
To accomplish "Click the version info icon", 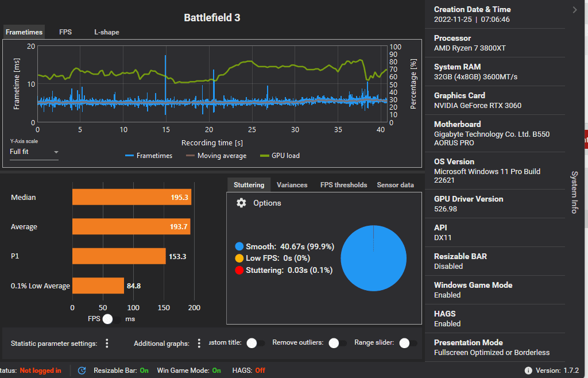I will click(x=528, y=371).
